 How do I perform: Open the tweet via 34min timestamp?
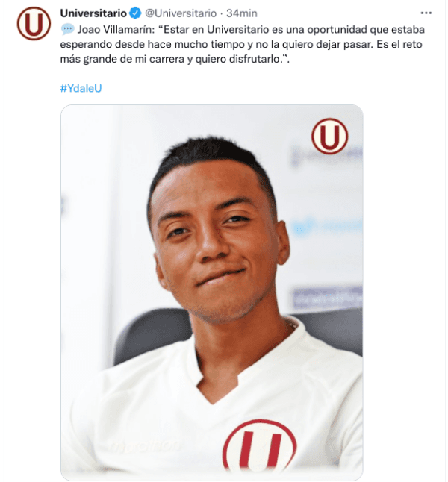(241, 13)
